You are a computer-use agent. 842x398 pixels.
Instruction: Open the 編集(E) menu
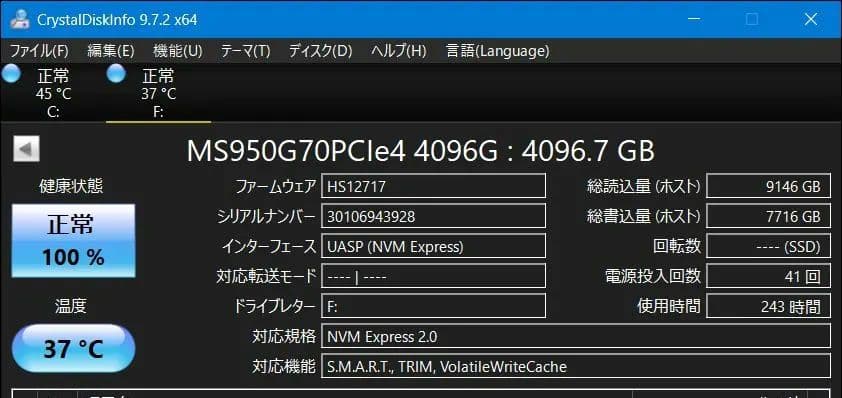coord(111,51)
